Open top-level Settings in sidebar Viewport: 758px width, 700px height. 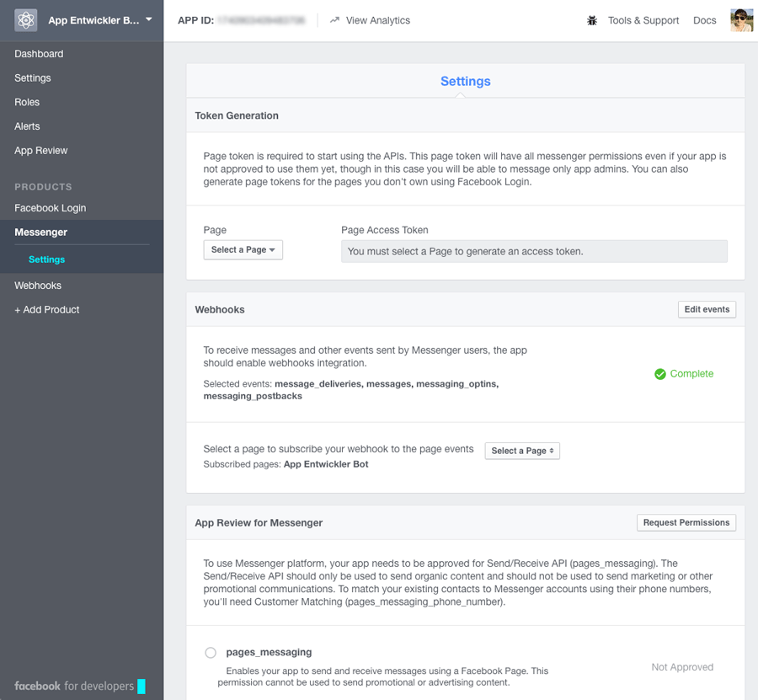coord(32,77)
